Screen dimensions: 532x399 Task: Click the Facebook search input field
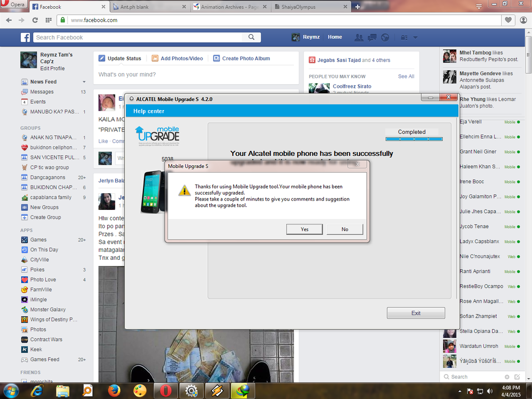[140, 37]
